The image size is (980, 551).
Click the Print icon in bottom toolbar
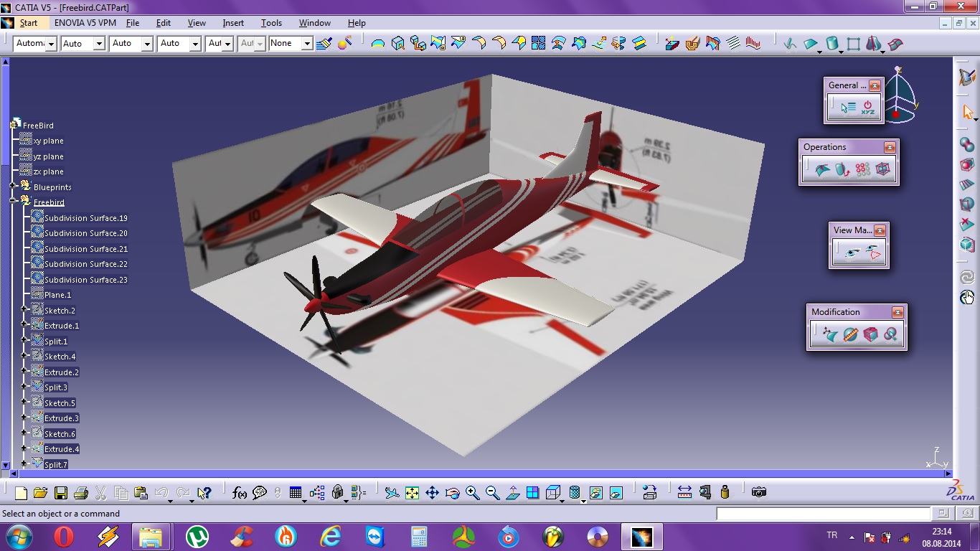click(80, 493)
